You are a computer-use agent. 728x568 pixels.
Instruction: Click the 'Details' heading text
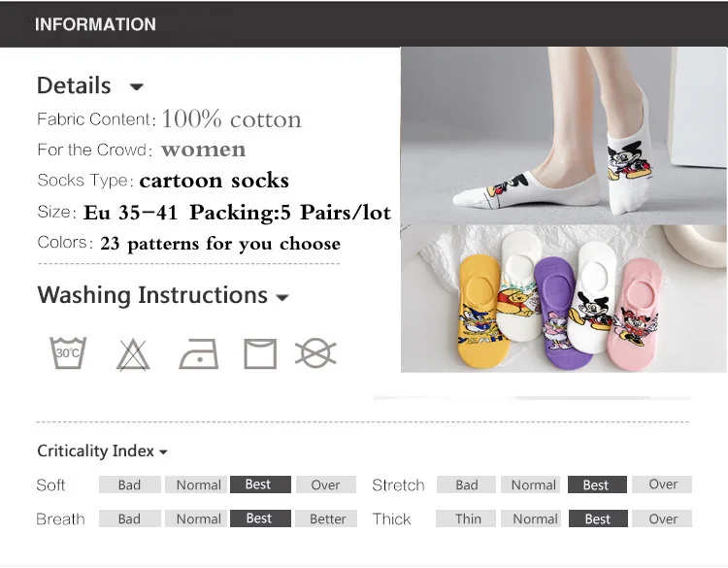point(74,85)
